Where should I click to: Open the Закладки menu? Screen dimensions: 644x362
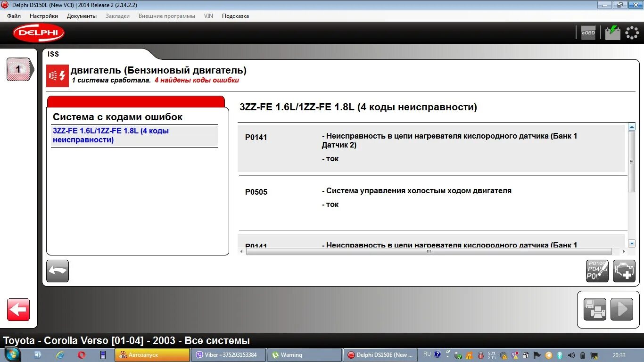pos(117,16)
